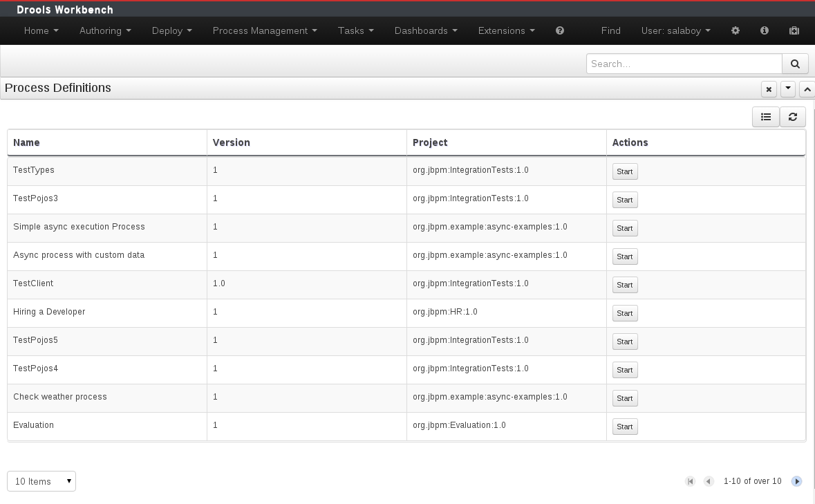This screenshot has width=815, height=504.
Task: Select the Hiring a Developer cell
Action: tap(107, 312)
